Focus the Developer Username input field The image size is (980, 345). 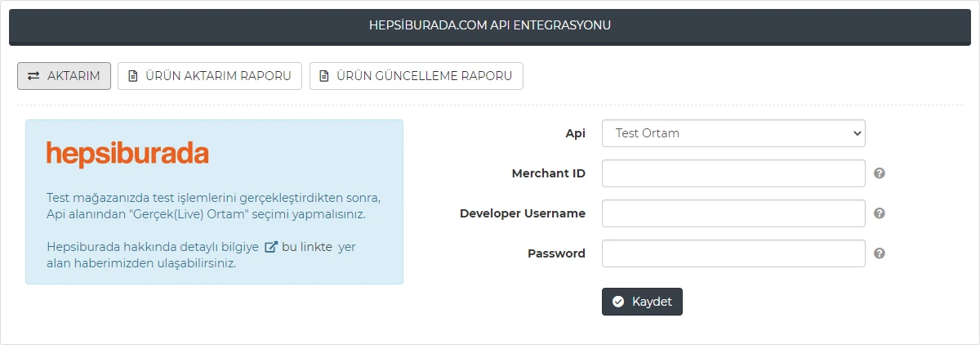[x=733, y=213]
